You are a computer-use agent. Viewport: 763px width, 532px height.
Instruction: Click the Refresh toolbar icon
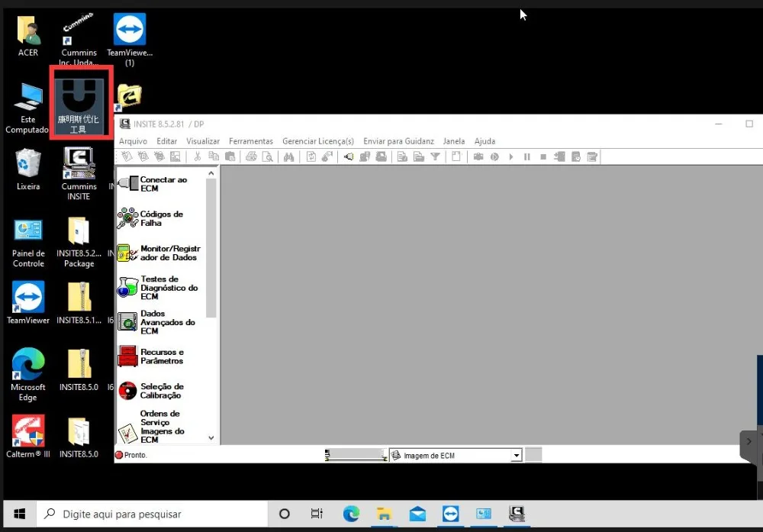click(x=311, y=156)
